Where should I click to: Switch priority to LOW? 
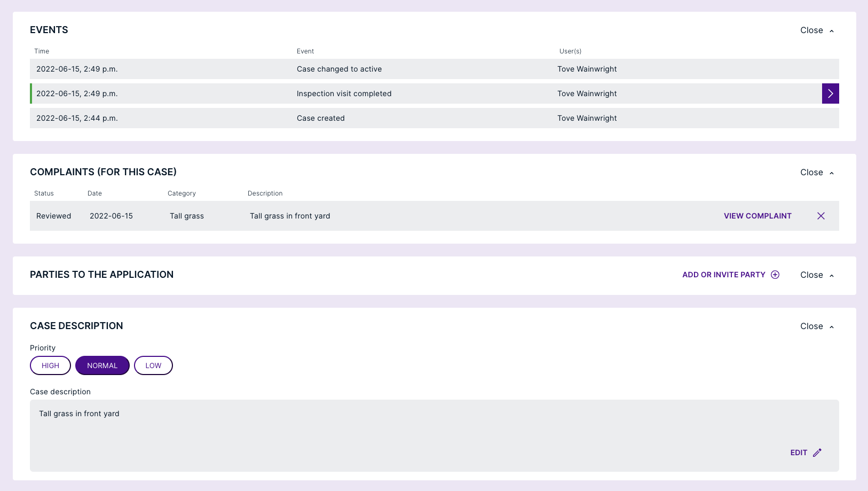click(153, 365)
